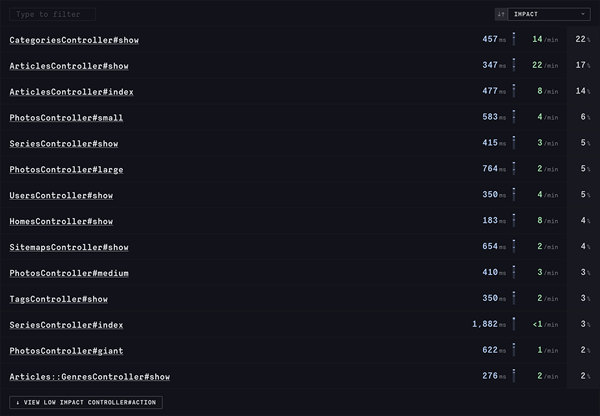The image size is (600, 416).
Task: Open UsersController#show endpoint
Action: tap(61, 195)
